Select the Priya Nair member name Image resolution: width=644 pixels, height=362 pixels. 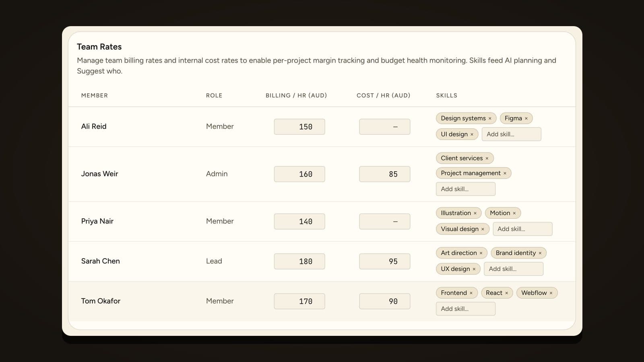point(97,221)
